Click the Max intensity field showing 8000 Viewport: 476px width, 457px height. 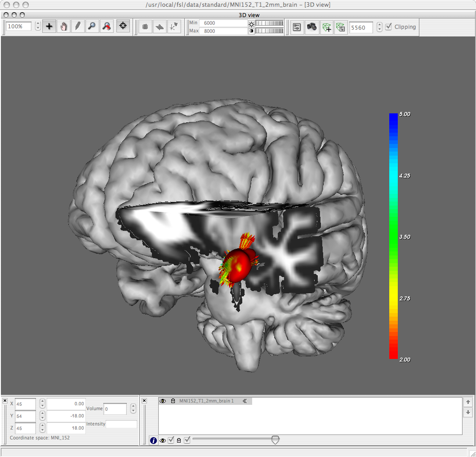pyautogui.click(x=222, y=31)
